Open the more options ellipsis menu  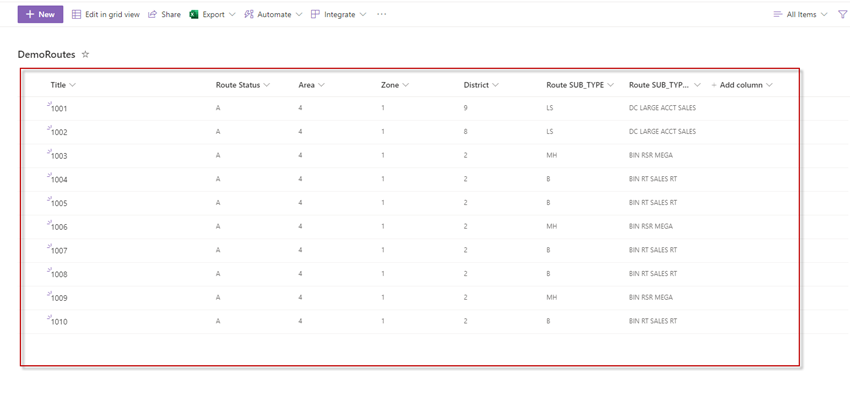(382, 15)
